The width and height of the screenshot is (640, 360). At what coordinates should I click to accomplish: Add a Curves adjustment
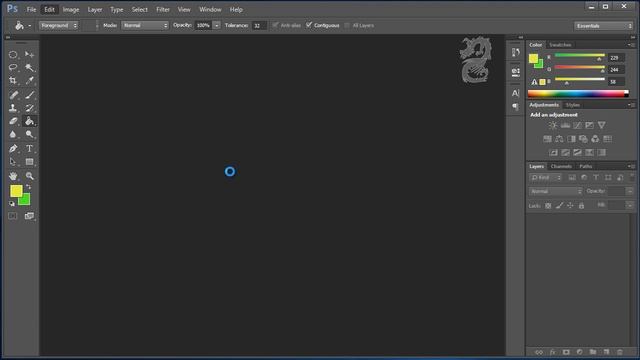click(x=577, y=125)
